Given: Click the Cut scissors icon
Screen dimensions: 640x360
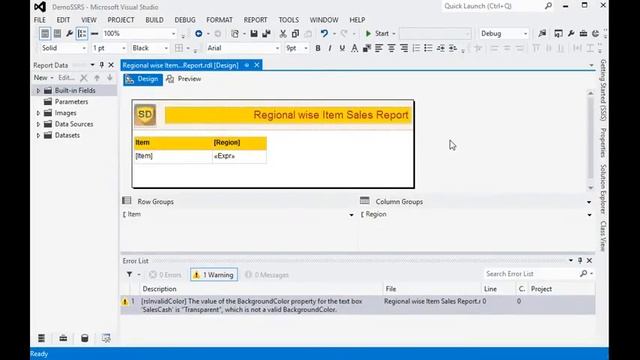Looking at the screenshot, I should coord(283,33).
